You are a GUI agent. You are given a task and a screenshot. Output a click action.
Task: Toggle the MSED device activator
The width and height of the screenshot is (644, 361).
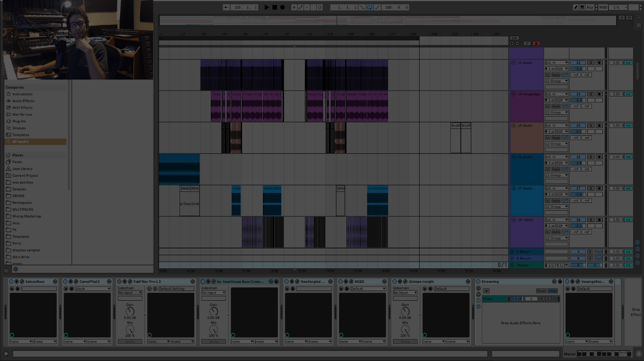pyautogui.click(x=341, y=281)
